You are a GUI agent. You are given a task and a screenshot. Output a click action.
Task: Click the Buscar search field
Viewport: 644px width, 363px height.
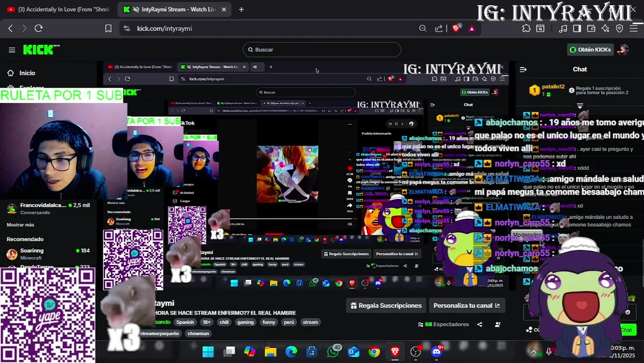coord(322,49)
